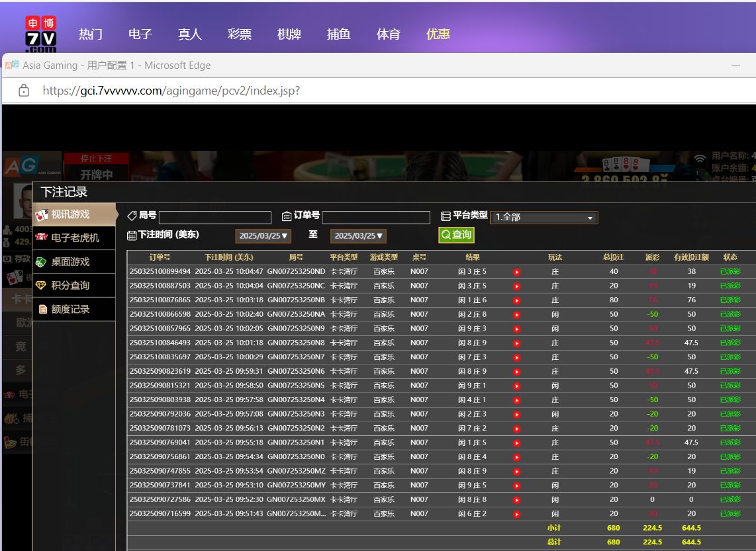Open the 平台类型 dropdown showing 1.全部

pos(543,218)
